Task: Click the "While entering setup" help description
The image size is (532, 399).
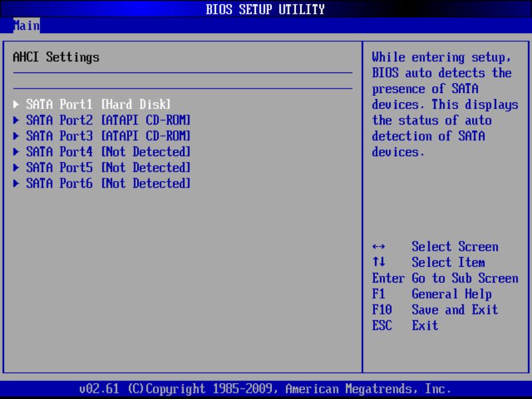Action: pyautogui.click(x=445, y=104)
